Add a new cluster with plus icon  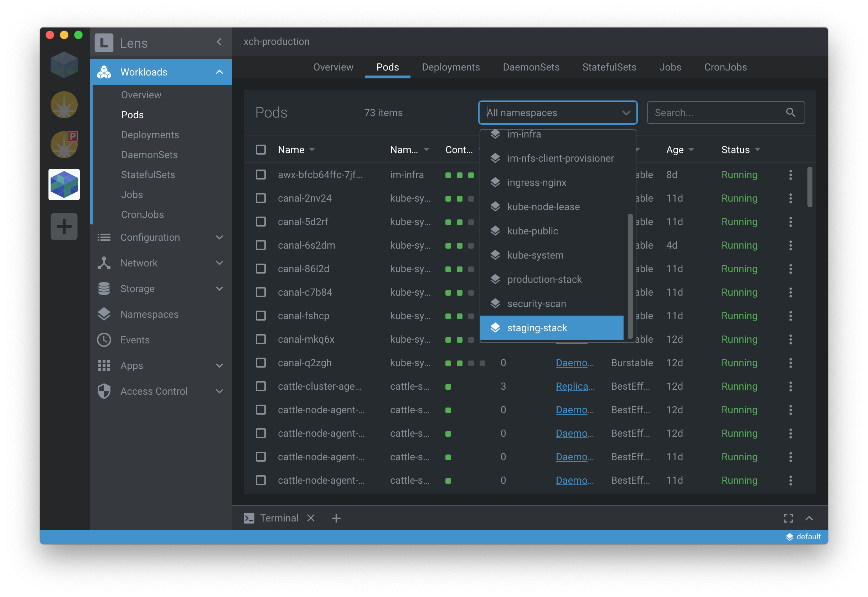point(64,226)
